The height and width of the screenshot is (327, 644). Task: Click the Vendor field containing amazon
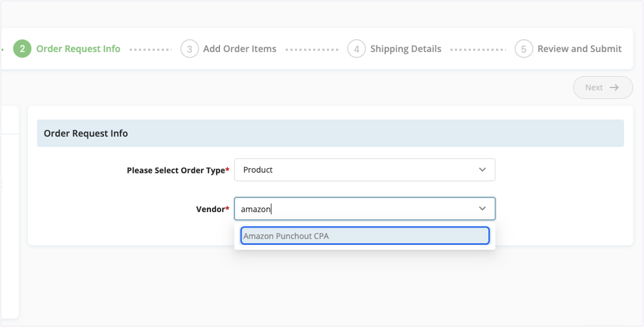tap(364, 209)
